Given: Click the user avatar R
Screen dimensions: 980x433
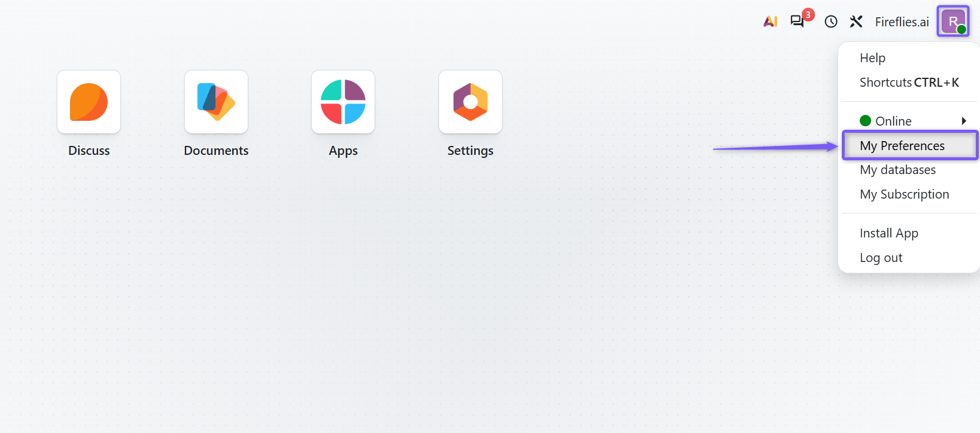Looking at the screenshot, I should pos(953,22).
